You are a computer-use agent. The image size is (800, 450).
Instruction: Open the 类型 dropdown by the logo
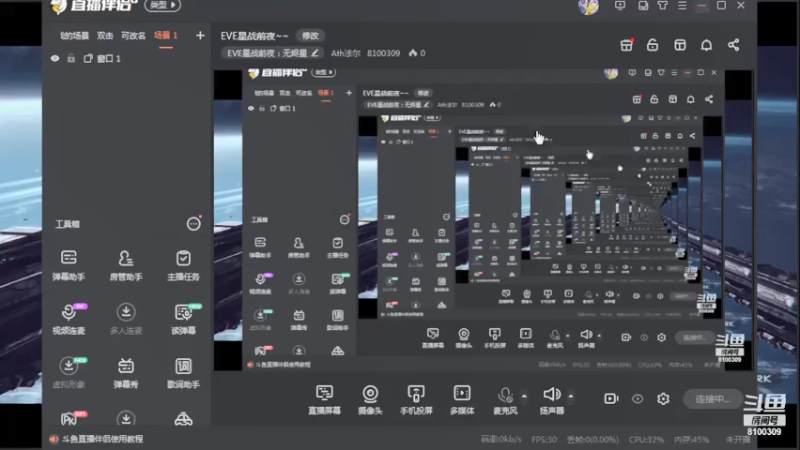point(162,5)
